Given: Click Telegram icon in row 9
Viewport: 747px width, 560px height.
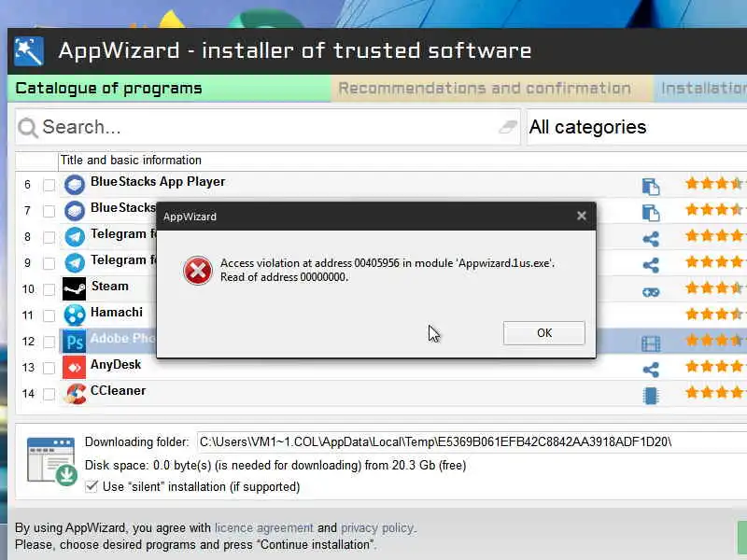Looking at the screenshot, I should [75, 263].
